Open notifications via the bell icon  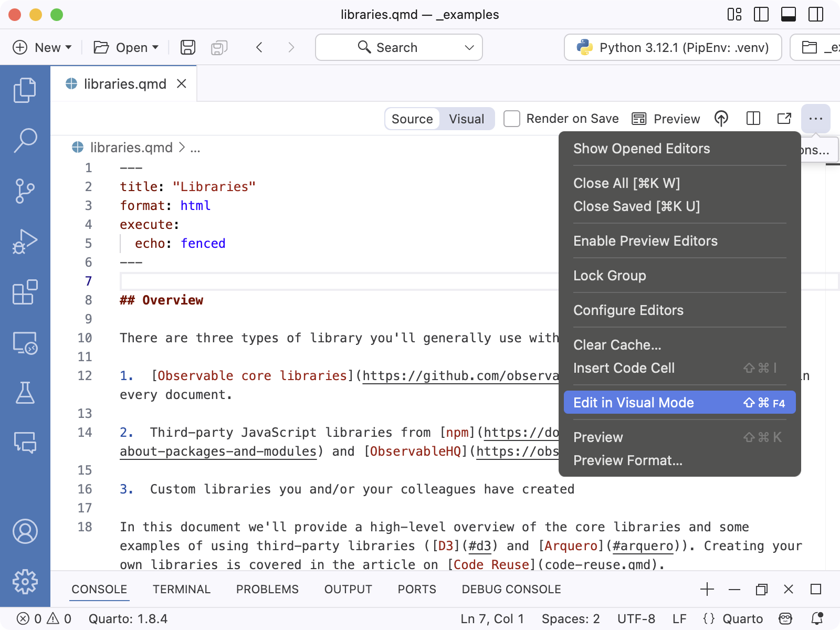point(817,618)
